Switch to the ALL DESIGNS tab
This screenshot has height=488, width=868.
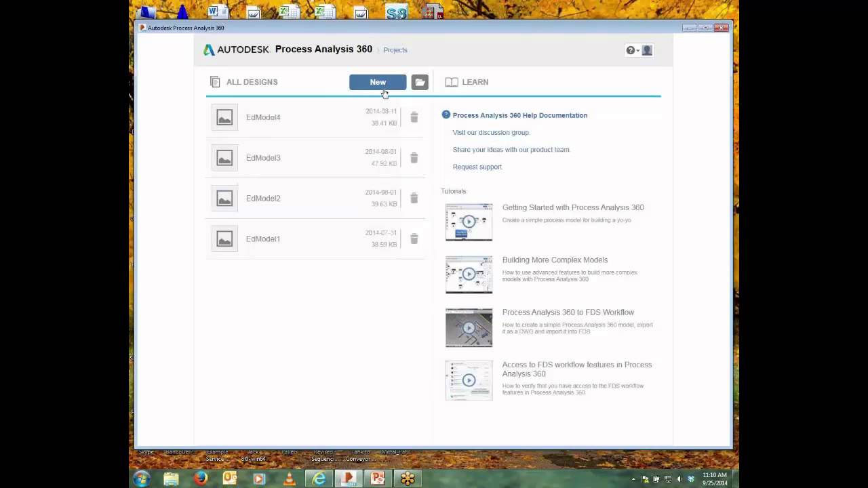coord(244,82)
